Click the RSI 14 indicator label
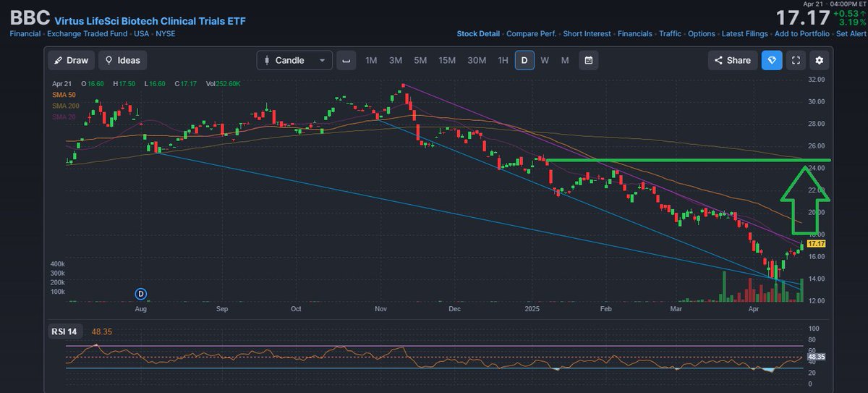Viewport: 868px width, 393px height. (x=64, y=331)
